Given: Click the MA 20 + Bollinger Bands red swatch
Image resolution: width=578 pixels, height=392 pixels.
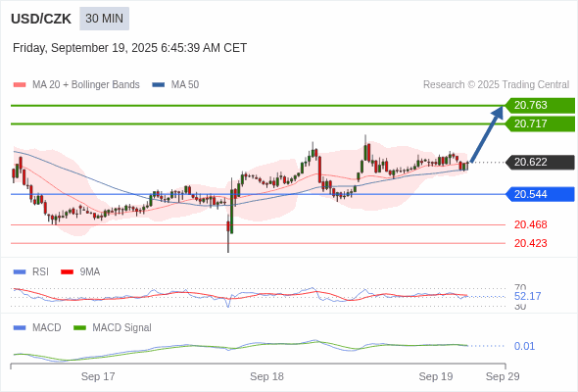Looking at the screenshot, I should [x=20, y=85].
